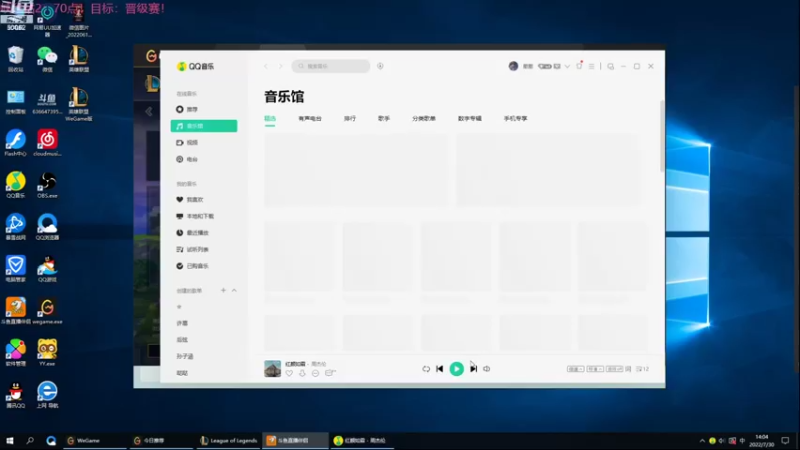Open the now-playing album cover

[272, 368]
